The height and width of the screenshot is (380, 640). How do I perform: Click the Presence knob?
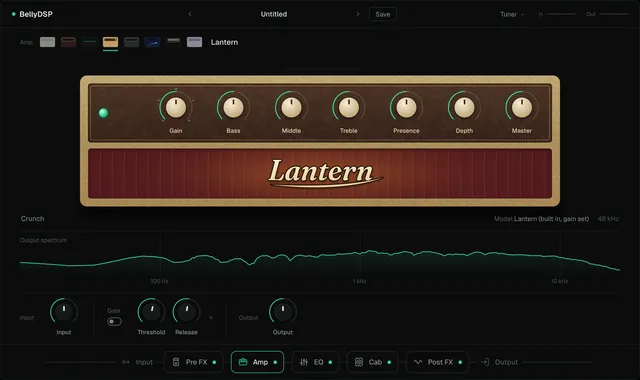[x=407, y=107]
